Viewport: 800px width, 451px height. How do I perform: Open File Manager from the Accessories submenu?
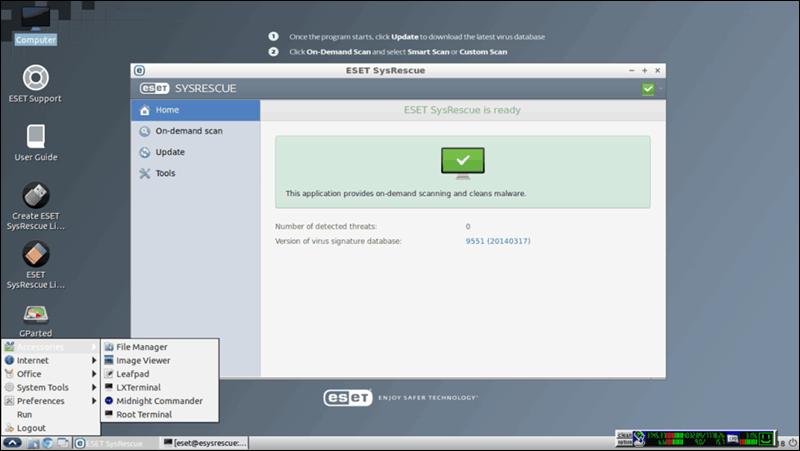[160, 347]
